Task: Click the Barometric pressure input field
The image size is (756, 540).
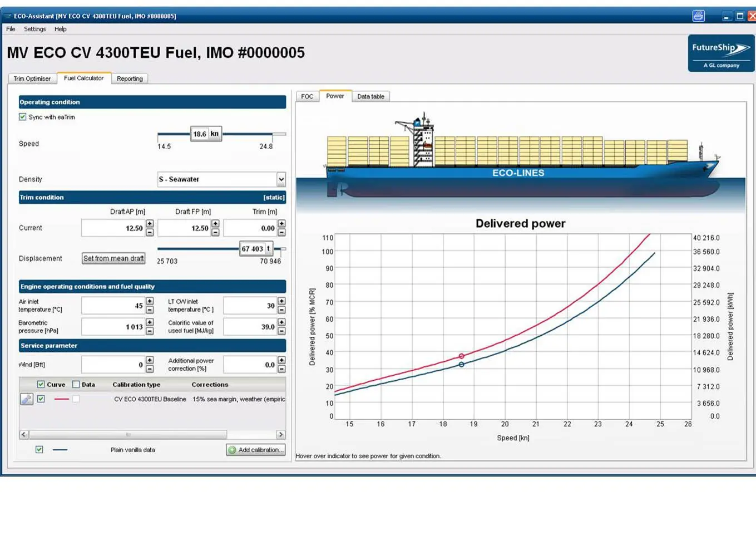Action: tap(113, 327)
